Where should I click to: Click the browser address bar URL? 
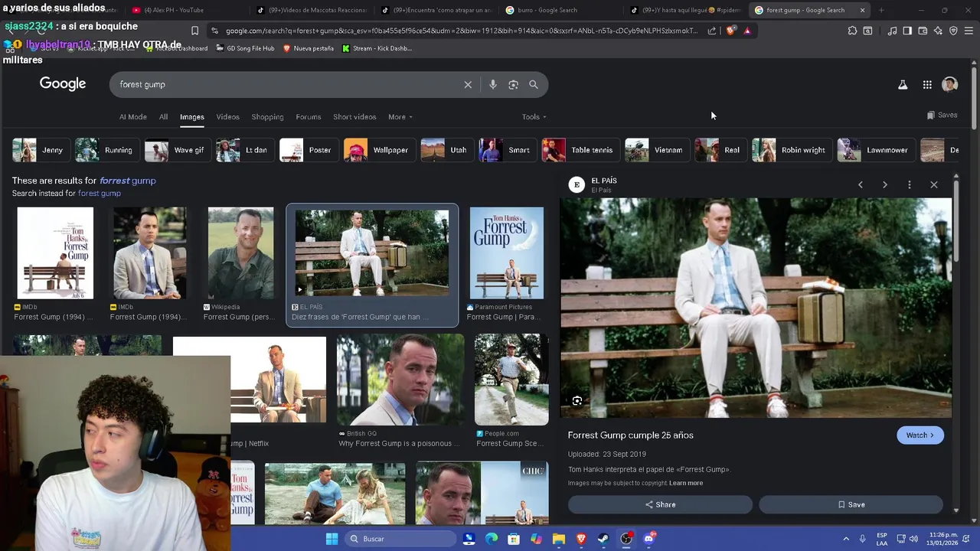[462, 31]
